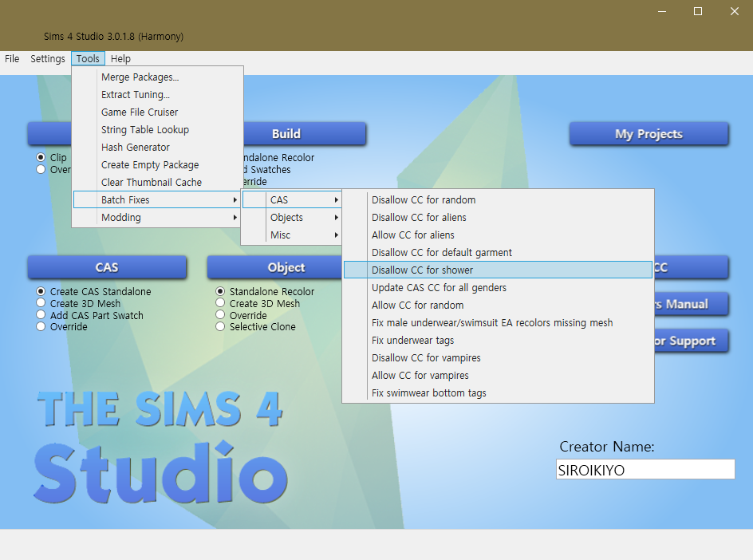
Task: Run Allow CC for aliens
Action: [498, 235]
